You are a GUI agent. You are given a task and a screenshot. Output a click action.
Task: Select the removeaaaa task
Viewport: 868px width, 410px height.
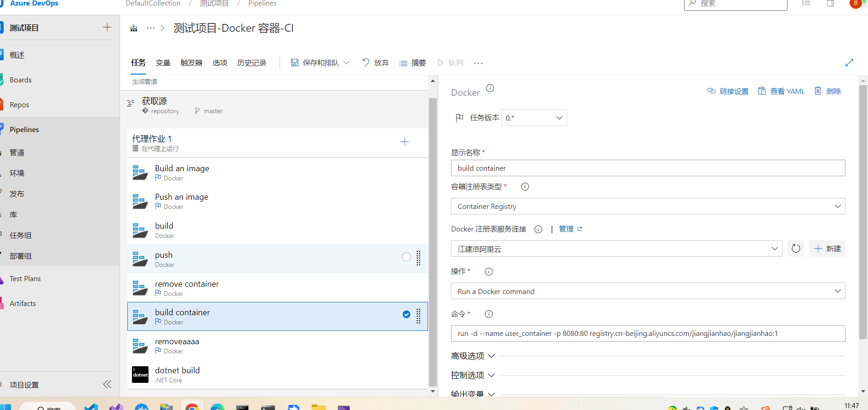point(277,345)
